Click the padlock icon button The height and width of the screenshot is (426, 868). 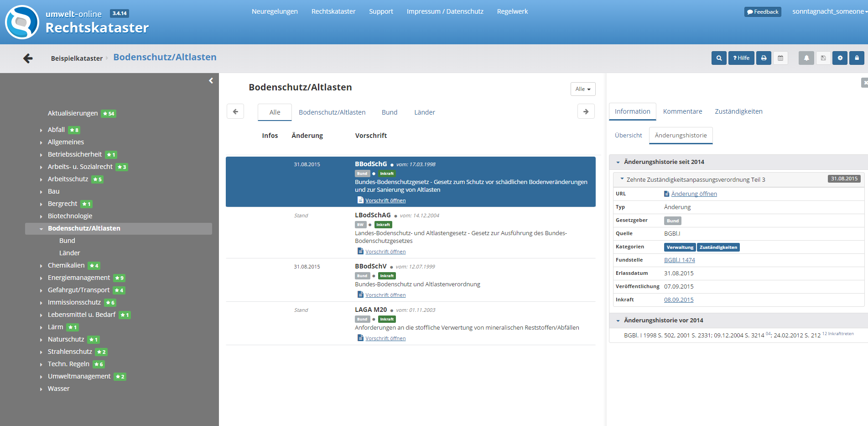pos(857,58)
